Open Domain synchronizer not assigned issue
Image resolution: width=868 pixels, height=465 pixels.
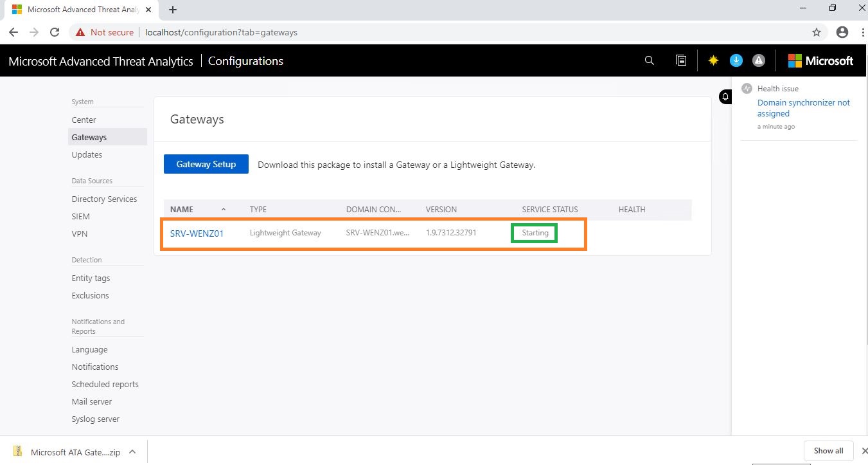coord(803,108)
